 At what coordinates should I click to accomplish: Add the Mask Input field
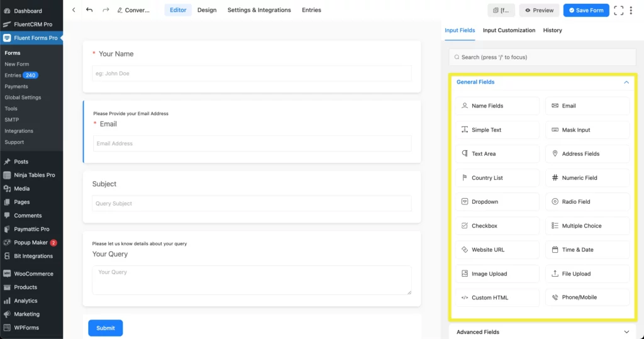coord(587,130)
